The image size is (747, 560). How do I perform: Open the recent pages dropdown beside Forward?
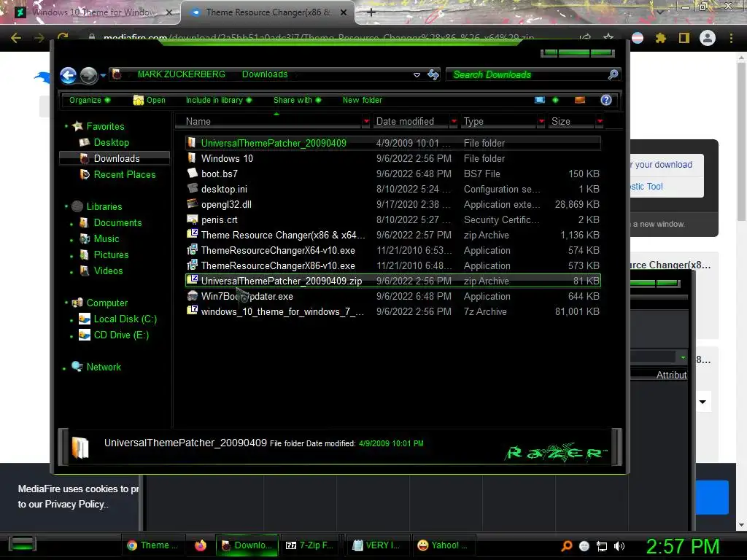click(x=103, y=75)
